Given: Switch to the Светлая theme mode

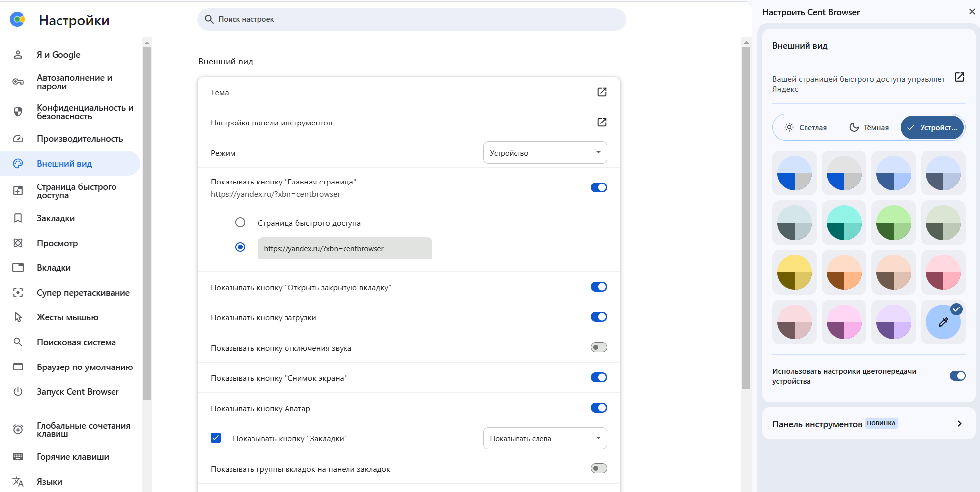Looking at the screenshot, I should tap(806, 128).
